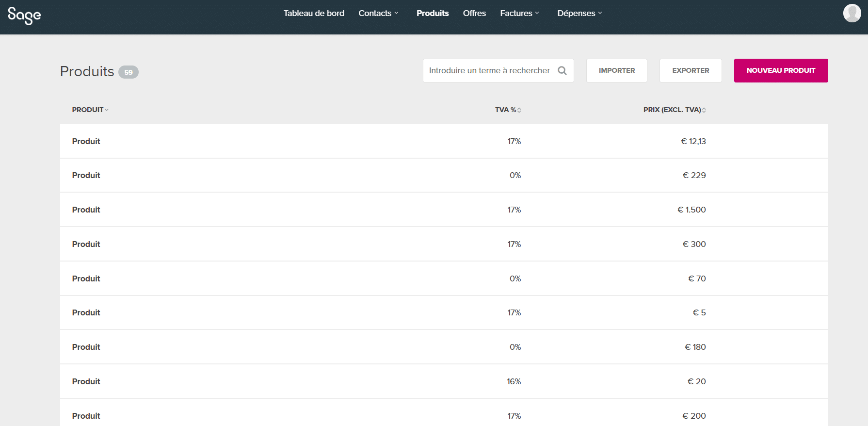Open Tableau de bord page

tap(314, 13)
